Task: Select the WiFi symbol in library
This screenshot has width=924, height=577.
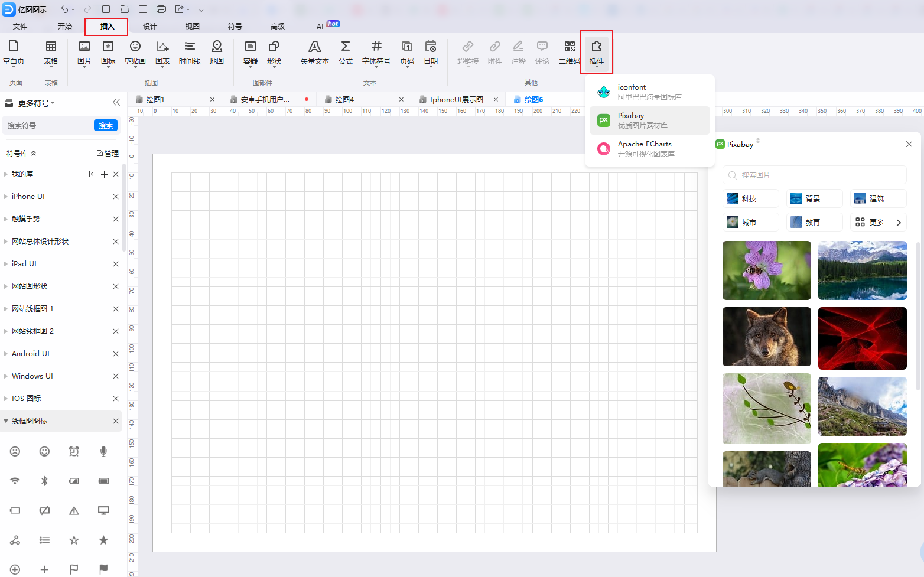Action: point(15,481)
